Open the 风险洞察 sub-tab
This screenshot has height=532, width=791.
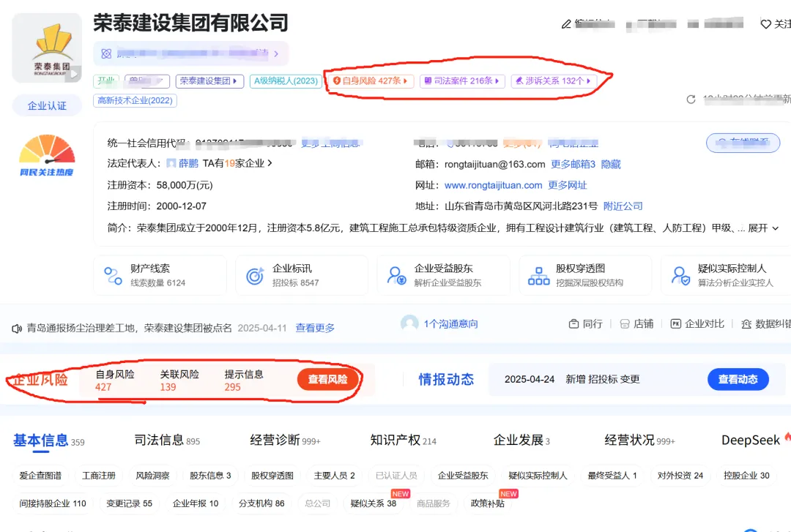(153, 476)
